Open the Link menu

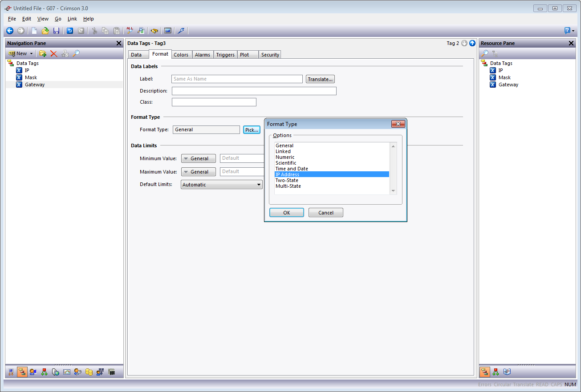[x=72, y=19]
